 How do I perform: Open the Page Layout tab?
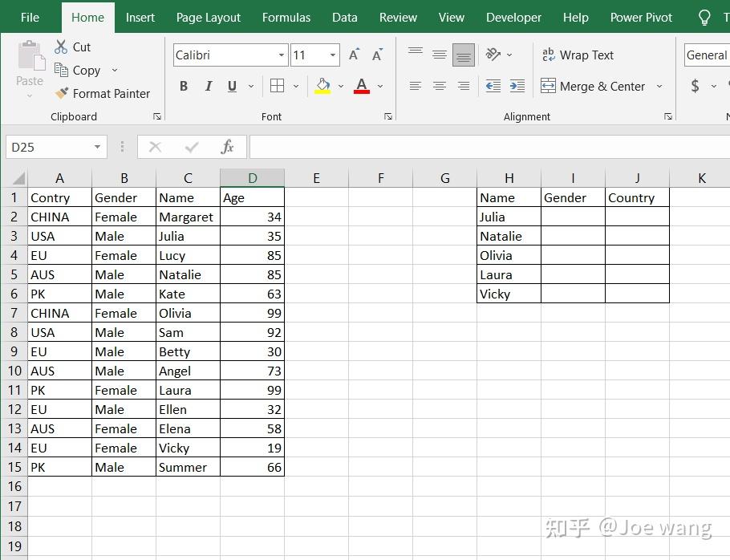(x=208, y=18)
